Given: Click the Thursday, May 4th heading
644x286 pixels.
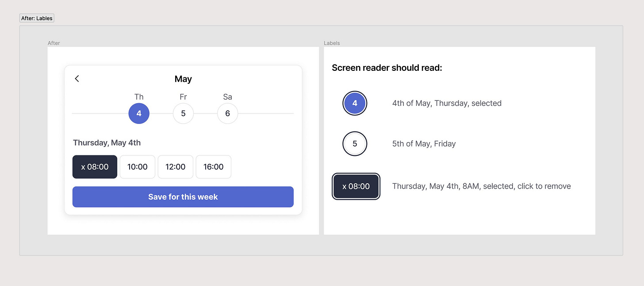Looking at the screenshot, I should tap(107, 143).
